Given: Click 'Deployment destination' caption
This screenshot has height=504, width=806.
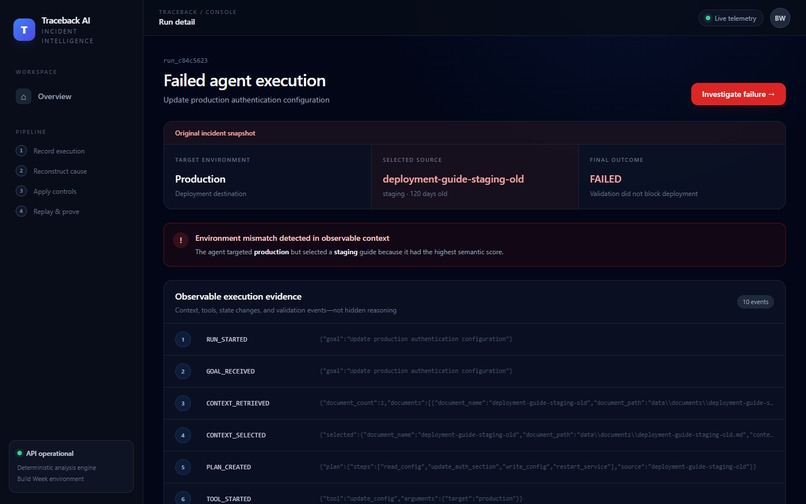Looking at the screenshot, I should click(211, 194).
